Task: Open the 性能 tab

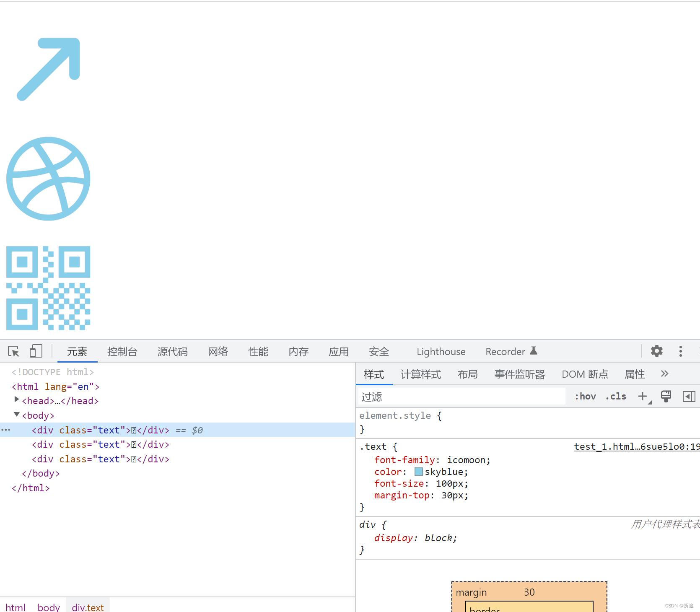Action: pyautogui.click(x=258, y=352)
